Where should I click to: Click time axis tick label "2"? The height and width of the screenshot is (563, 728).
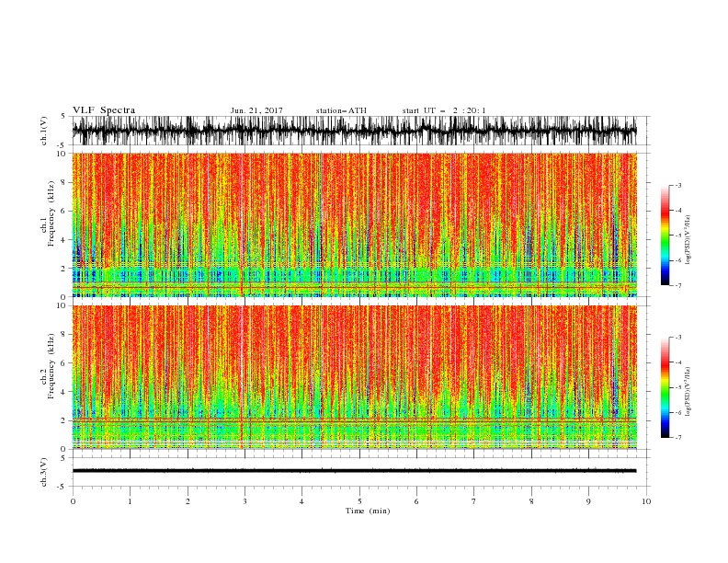188,501
